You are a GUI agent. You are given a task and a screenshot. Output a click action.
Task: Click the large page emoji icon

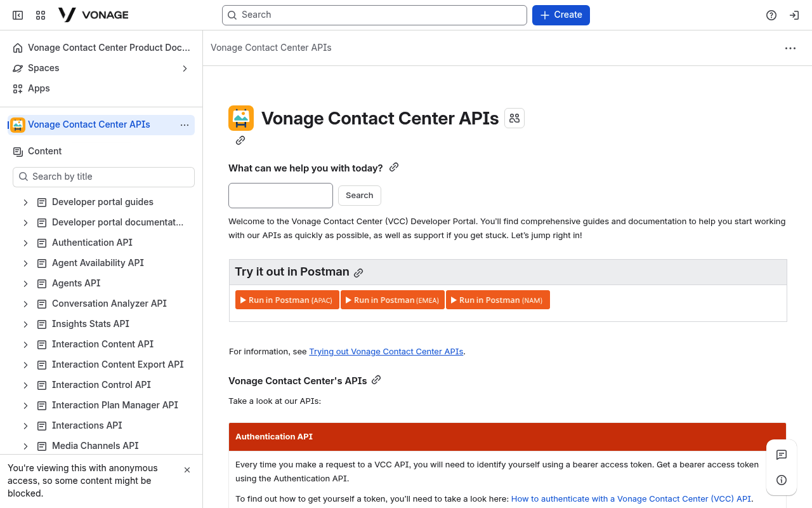(241, 118)
